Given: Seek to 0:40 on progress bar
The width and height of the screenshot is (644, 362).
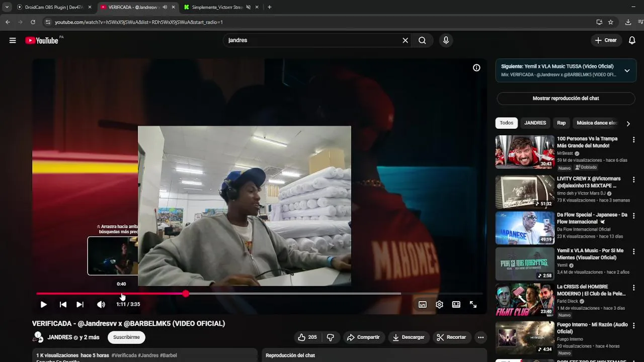Looking at the screenshot, I should tap(121, 294).
